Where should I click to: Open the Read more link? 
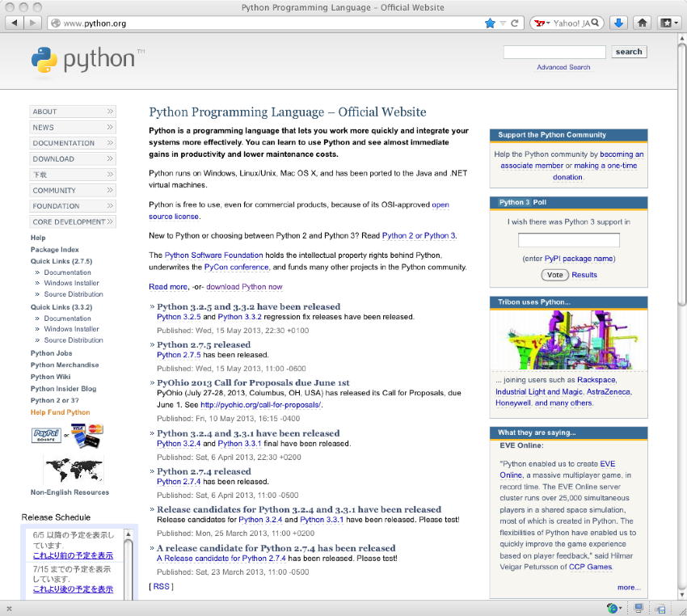tap(168, 286)
